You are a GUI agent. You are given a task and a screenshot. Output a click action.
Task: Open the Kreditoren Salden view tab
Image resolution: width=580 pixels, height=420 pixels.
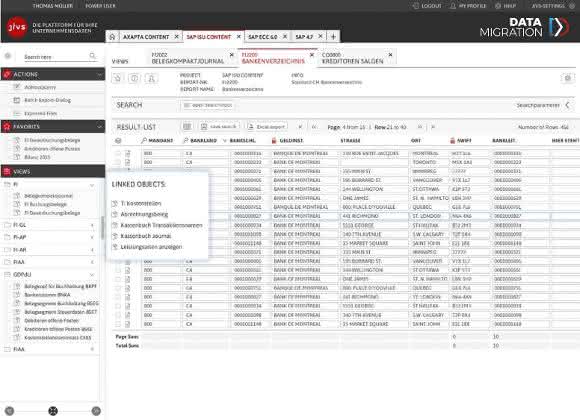(353, 58)
